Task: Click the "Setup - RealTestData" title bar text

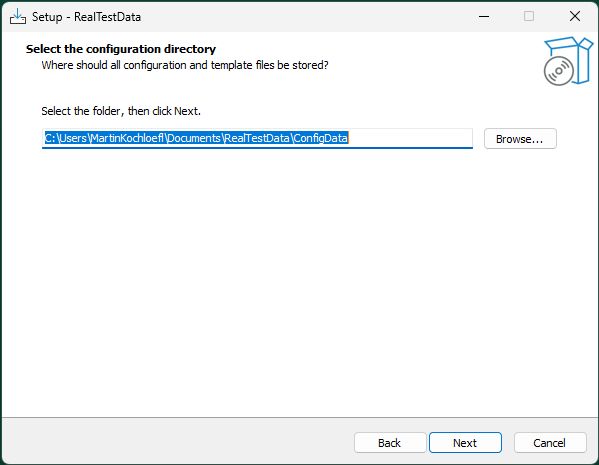Action: click(86, 17)
